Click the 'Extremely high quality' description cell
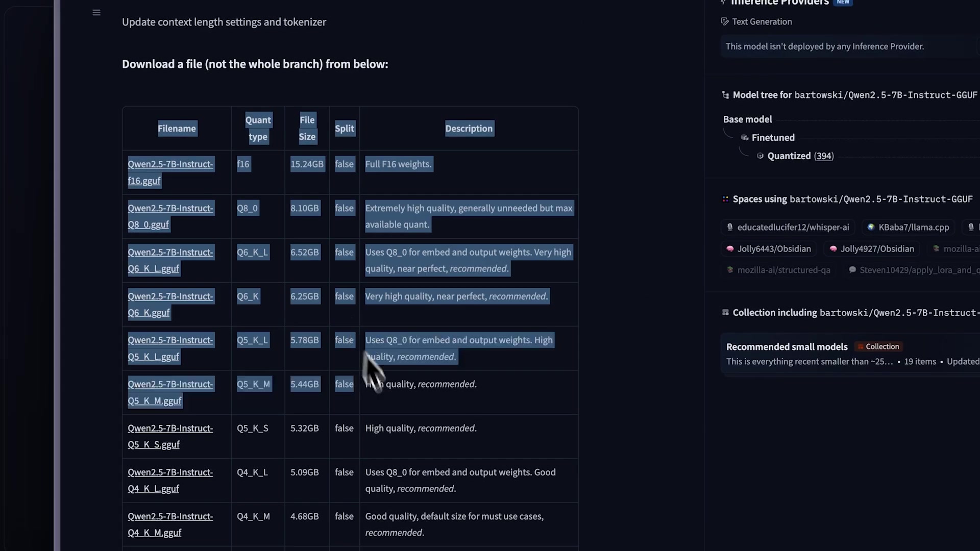The height and width of the screenshot is (551, 980). click(469, 216)
